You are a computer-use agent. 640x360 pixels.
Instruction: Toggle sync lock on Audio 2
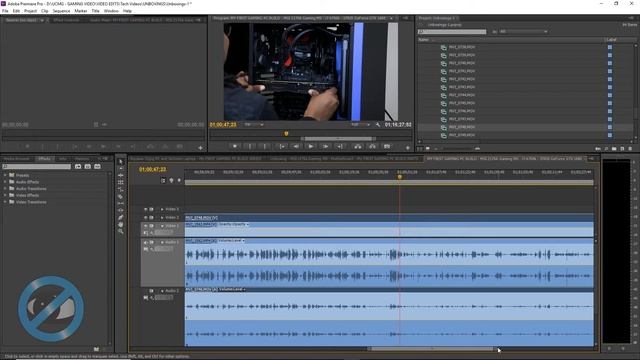pyautogui.click(x=151, y=291)
